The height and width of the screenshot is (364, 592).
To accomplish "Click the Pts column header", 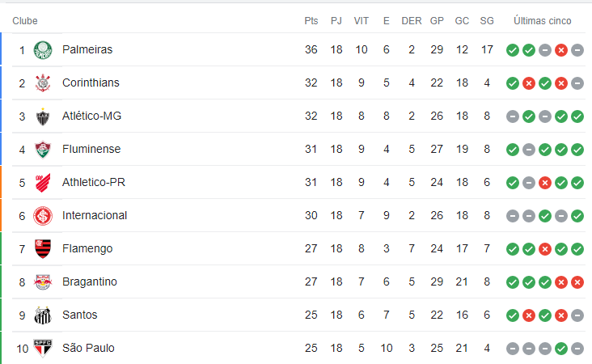I will click(311, 21).
